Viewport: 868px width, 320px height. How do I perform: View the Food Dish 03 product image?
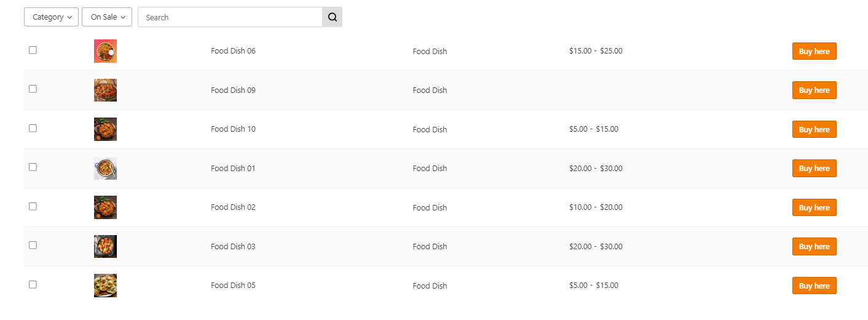point(105,246)
